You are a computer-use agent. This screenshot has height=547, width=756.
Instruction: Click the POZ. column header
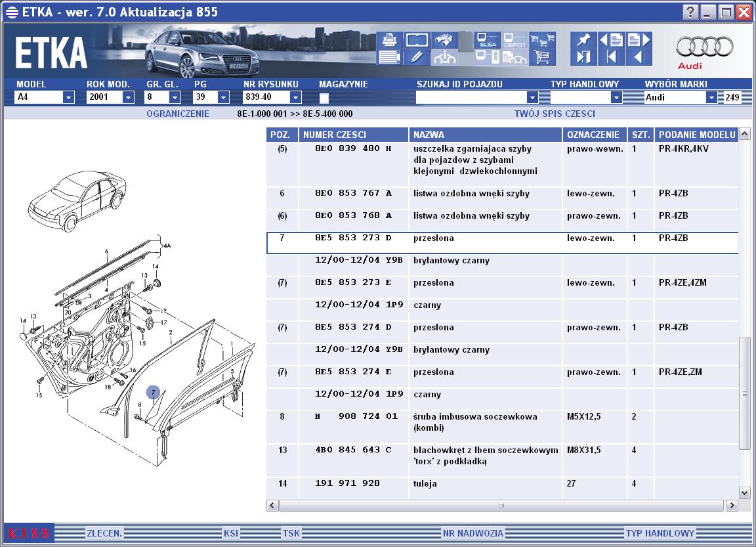point(282,135)
